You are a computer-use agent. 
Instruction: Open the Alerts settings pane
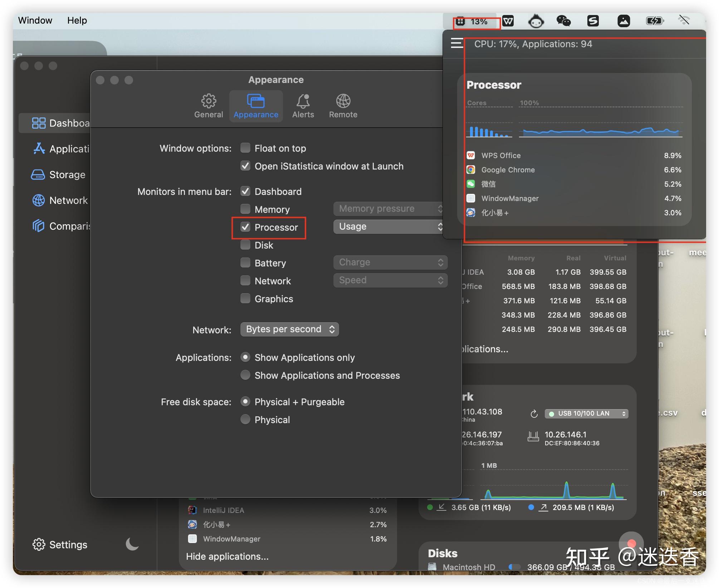(303, 106)
